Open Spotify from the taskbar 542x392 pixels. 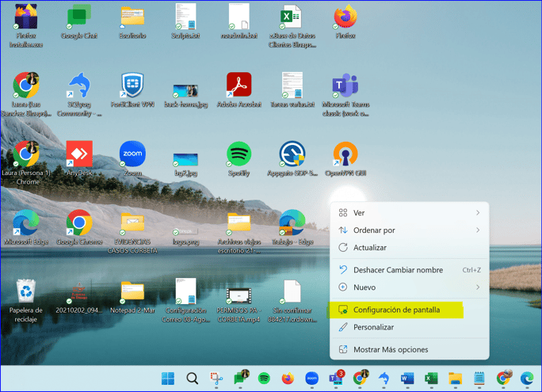pos(264,379)
